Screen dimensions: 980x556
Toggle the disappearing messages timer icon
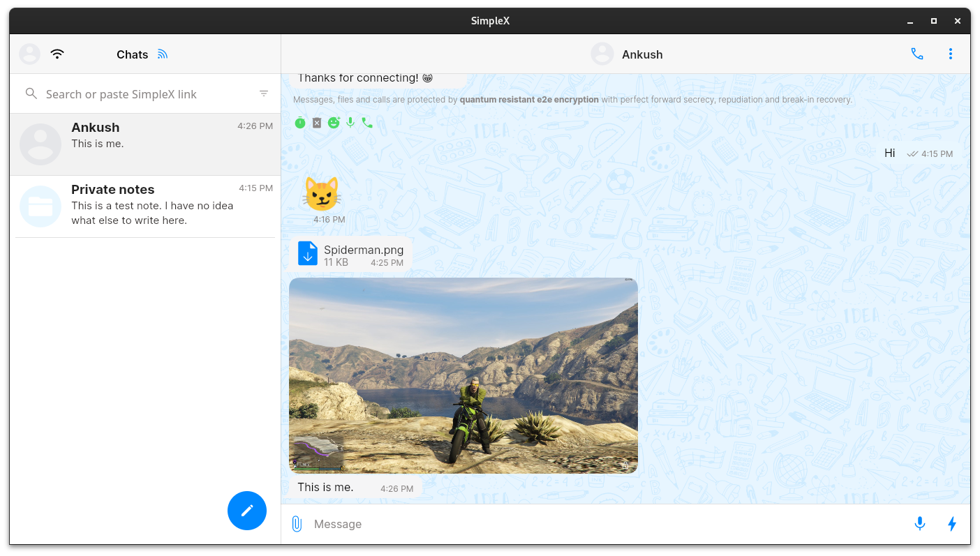point(300,122)
